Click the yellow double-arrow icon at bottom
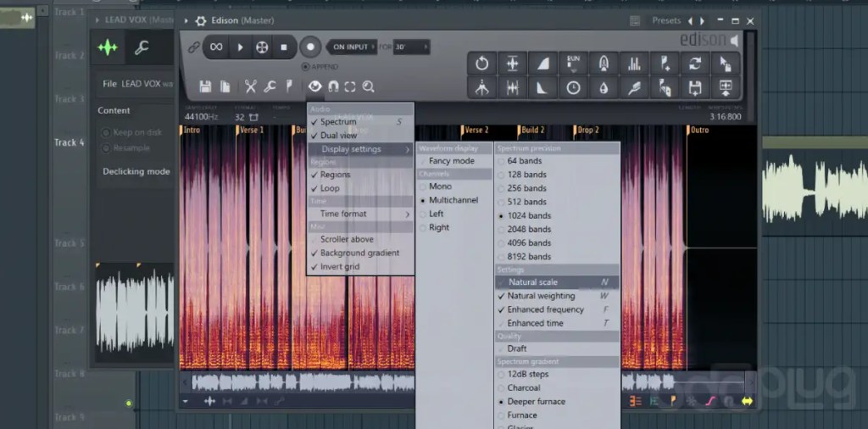The width and height of the screenshot is (868, 429). click(748, 401)
